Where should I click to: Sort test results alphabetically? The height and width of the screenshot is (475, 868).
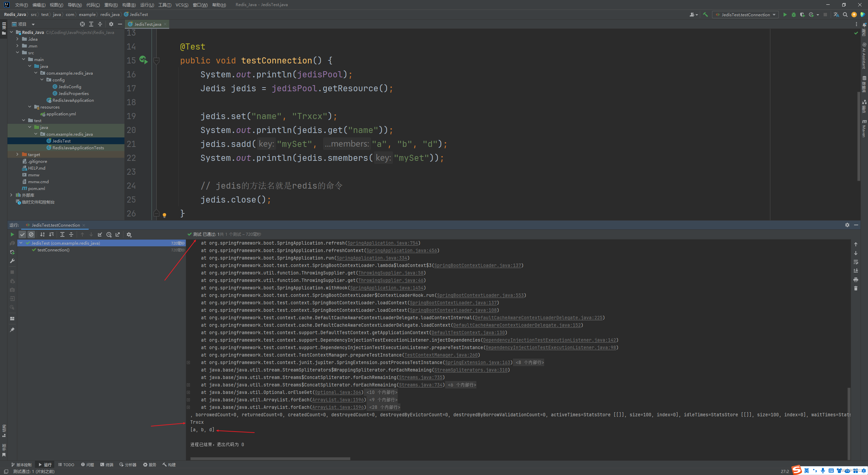point(42,234)
